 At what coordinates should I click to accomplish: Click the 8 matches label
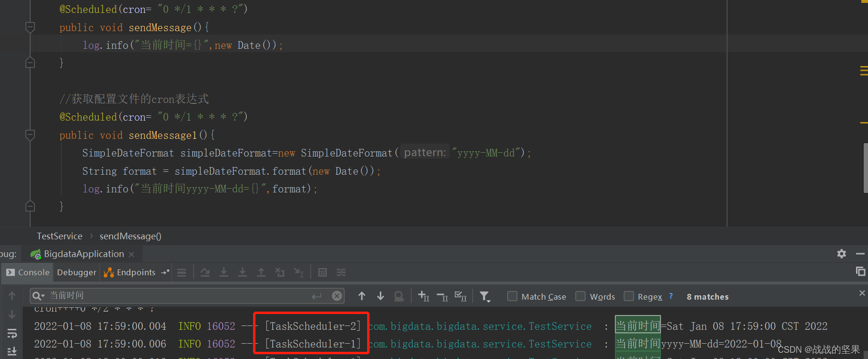(707, 297)
